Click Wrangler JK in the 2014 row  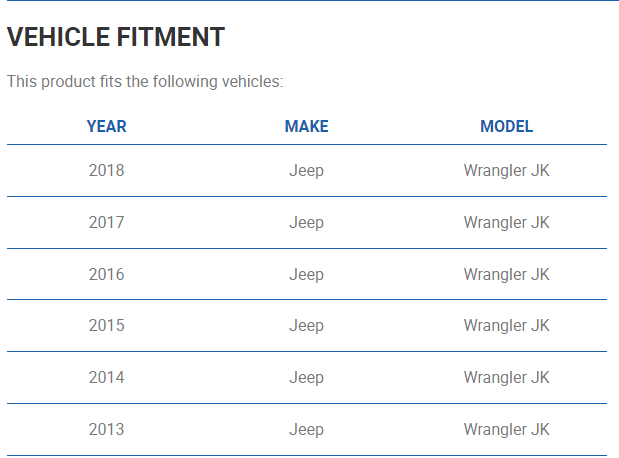click(x=506, y=378)
